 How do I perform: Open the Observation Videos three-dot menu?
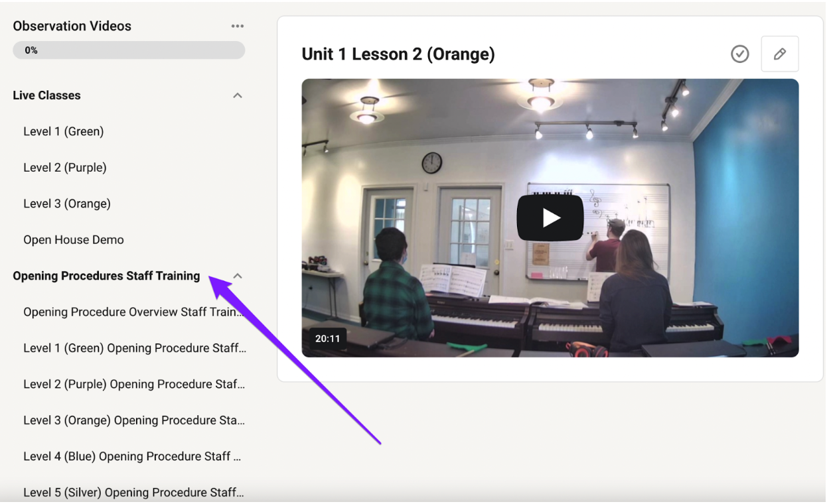tap(238, 27)
